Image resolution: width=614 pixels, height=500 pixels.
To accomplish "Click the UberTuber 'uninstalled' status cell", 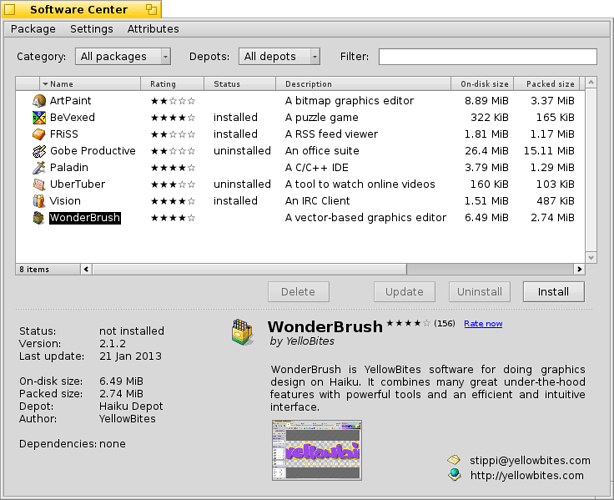I will 242,184.
